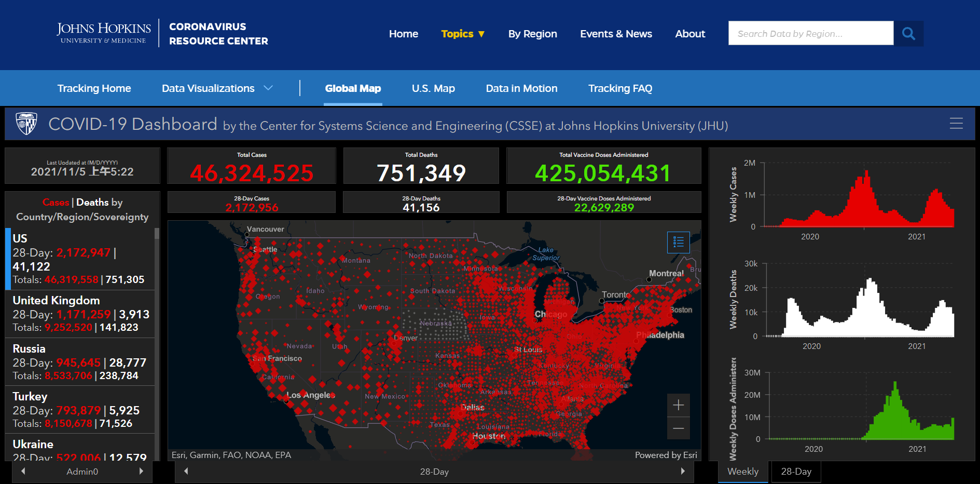Click the 28-Day Deaths value 41,156
This screenshot has height=484, width=980.
coord(421,208)
